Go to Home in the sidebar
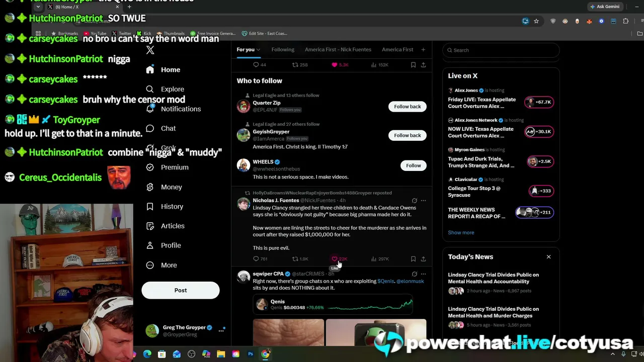The image size is (644, 362). [163, 70]
